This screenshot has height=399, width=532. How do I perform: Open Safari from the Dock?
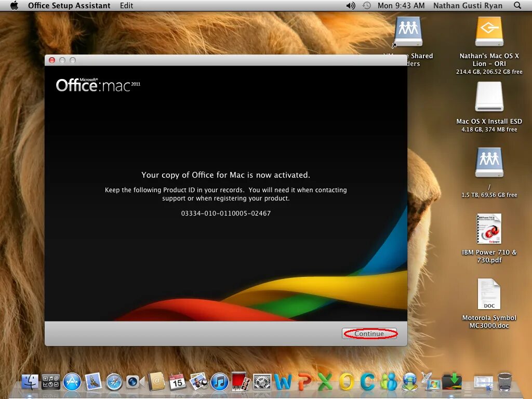[x=114, y=382]
